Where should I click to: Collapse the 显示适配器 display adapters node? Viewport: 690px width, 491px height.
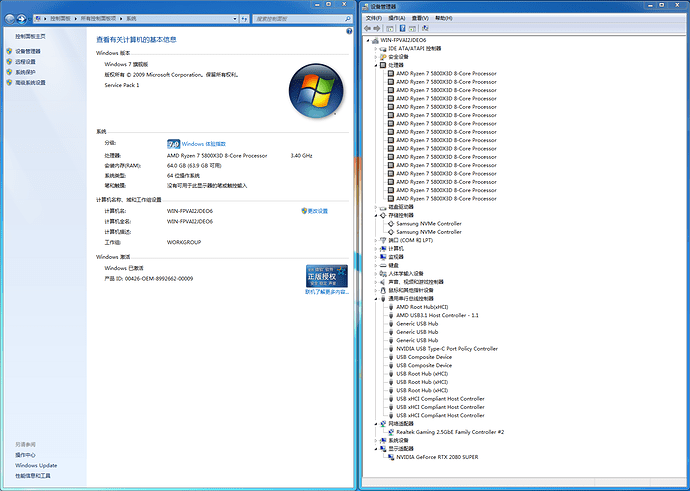[x=376, y=449]
